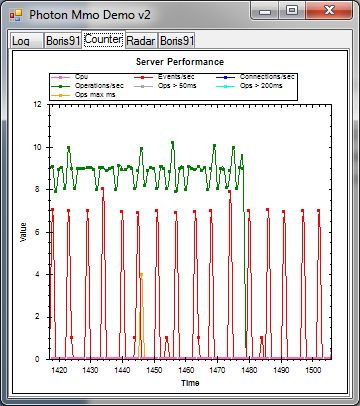The image size is (360, 406).
Task: Switch to the first Boris91 tab
Action: [63, 41]
